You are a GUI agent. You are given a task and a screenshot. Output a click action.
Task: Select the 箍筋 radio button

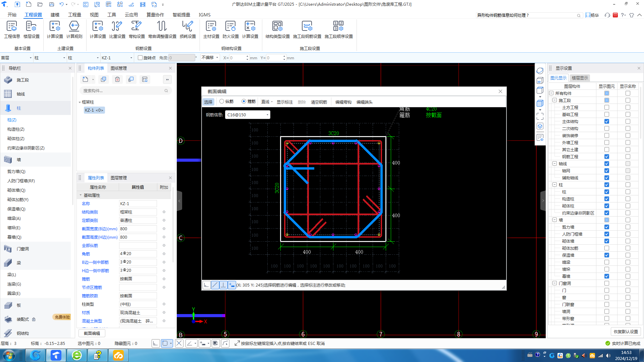(244, 101)
